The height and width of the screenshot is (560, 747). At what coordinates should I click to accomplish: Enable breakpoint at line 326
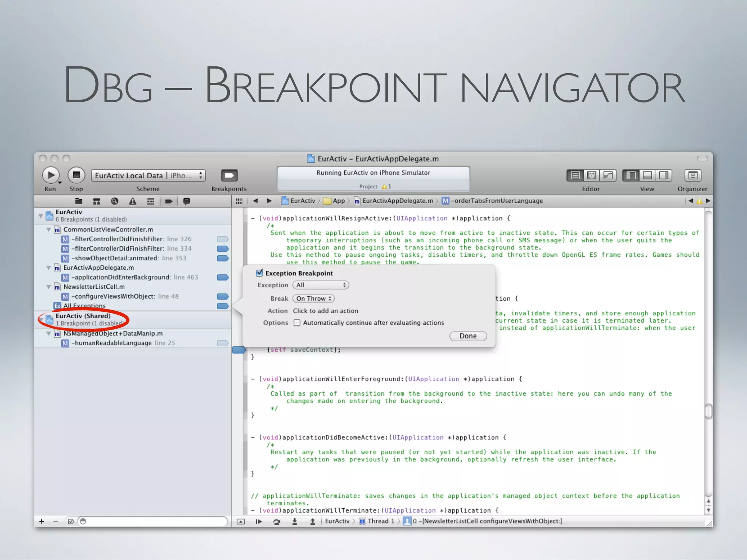[x=222, y=239]
